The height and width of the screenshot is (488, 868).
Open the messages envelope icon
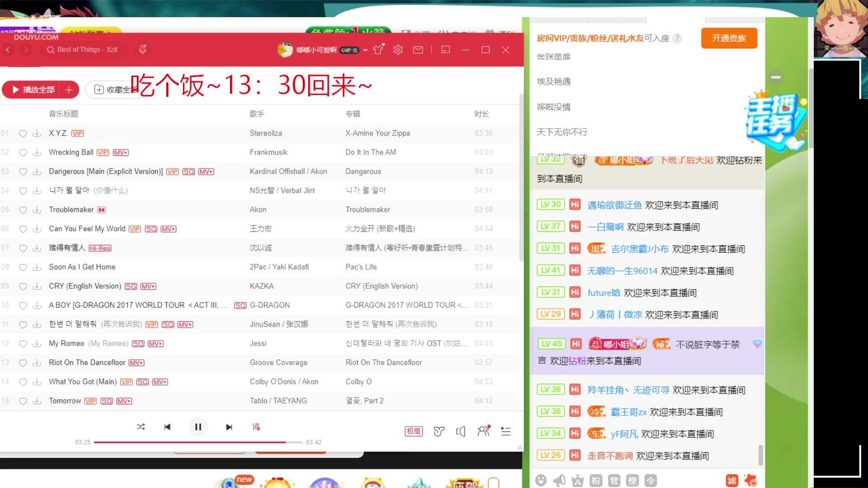tap(418, 50)
